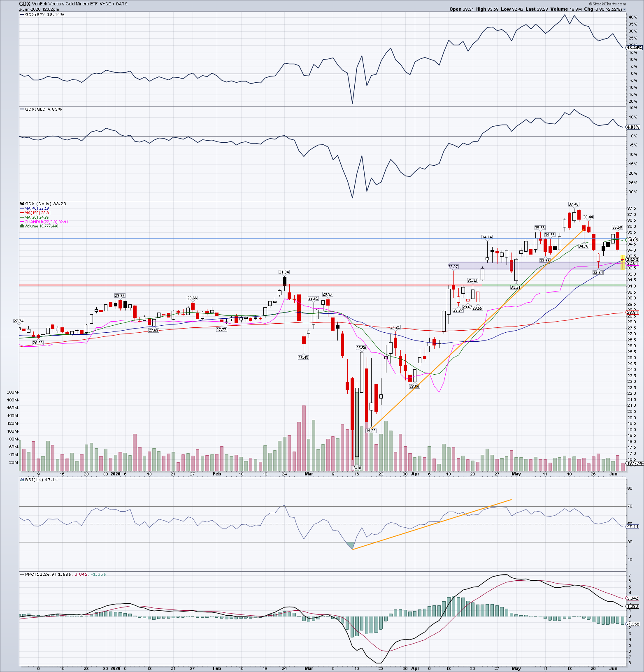Screen dimensions: 644x672
Task: Click the 31.84 February high price label
Action: pos(284,272)
